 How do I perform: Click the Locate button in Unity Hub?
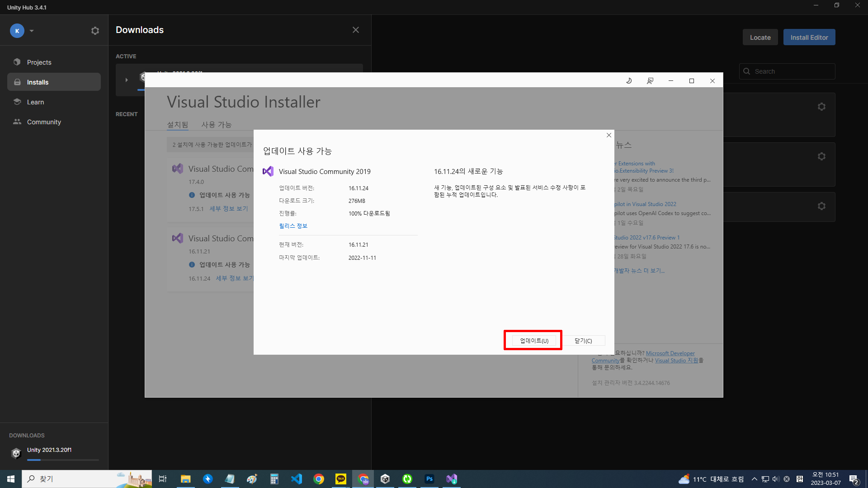pos(760,38)
